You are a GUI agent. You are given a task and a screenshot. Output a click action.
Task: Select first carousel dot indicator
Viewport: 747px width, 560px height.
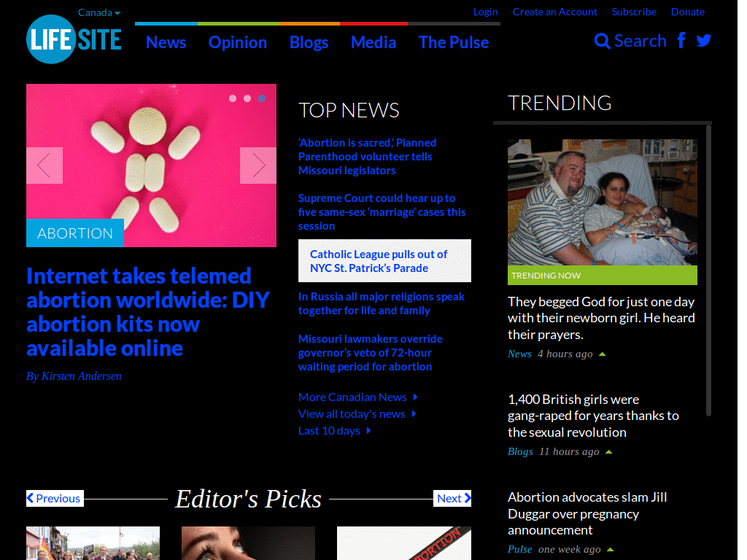click(x=233, y=98)
